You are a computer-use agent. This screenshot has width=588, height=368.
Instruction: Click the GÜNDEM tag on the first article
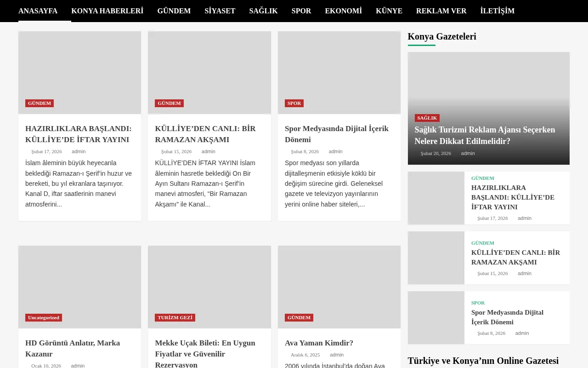(40, 103)
